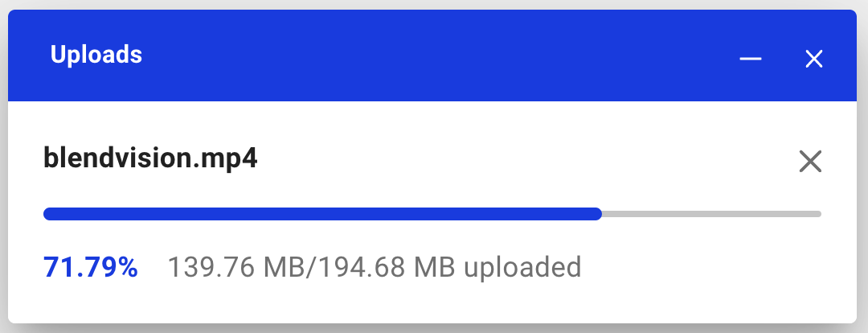Select the blendvision.mp4 file name

150,159
